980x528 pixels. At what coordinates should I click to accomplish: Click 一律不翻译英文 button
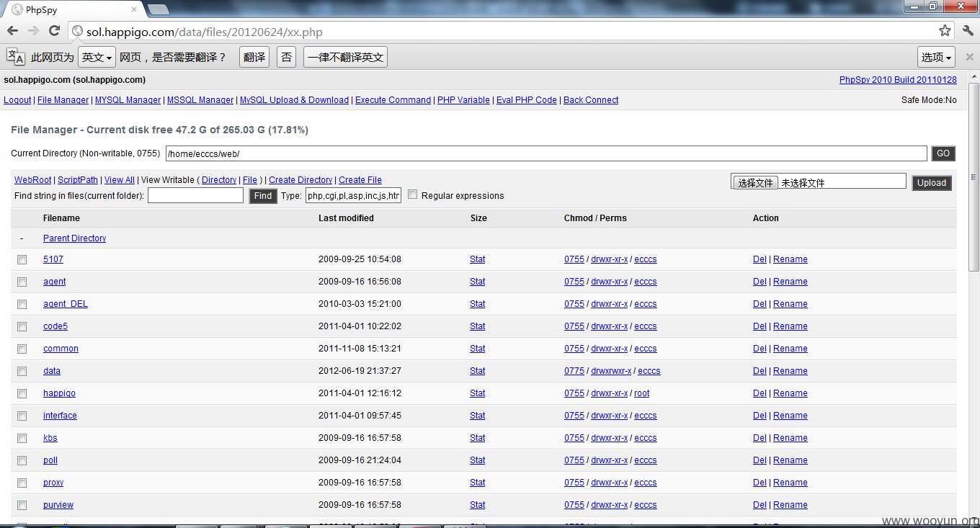(346, 58)
